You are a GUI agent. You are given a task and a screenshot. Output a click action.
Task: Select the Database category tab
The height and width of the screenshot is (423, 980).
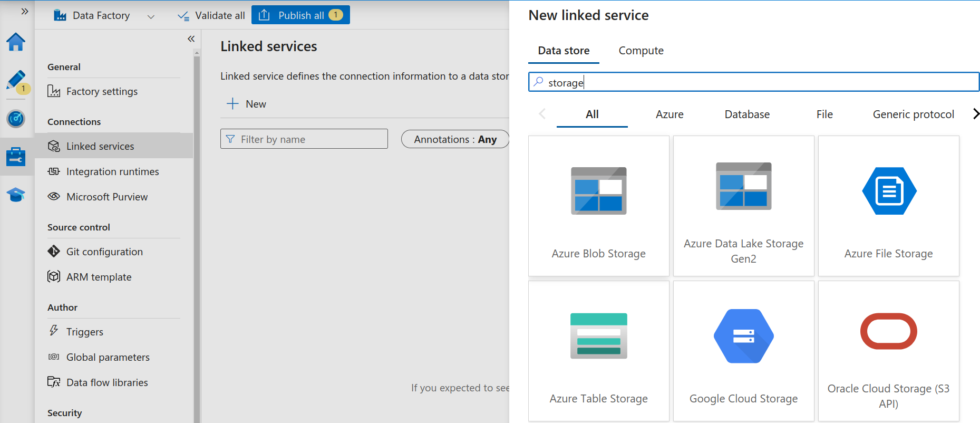coord(747,114)
